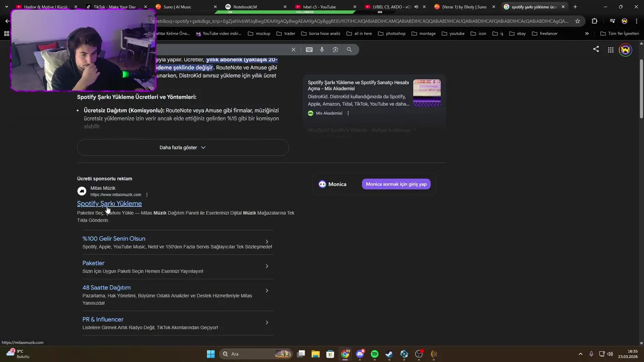The image size is (644, 362).
Task: Open the Tüm Yer İşaretleri bookmarks folder
Action: pos(619,34)
